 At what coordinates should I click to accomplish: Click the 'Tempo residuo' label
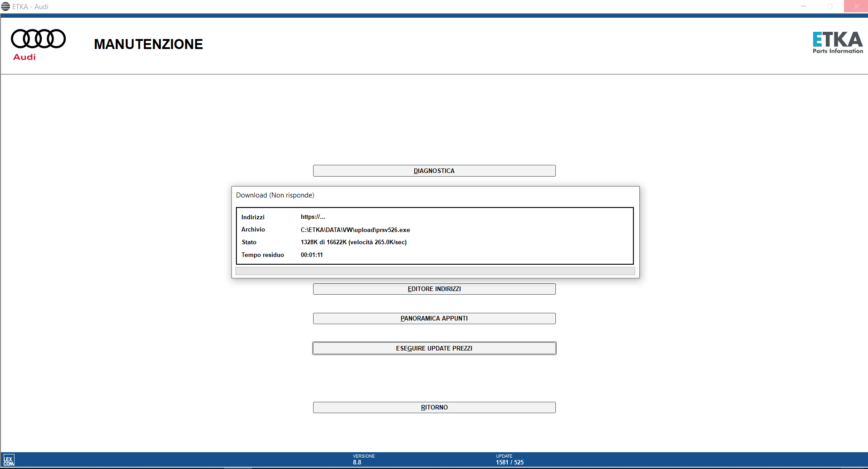click(x=263, y=255)
